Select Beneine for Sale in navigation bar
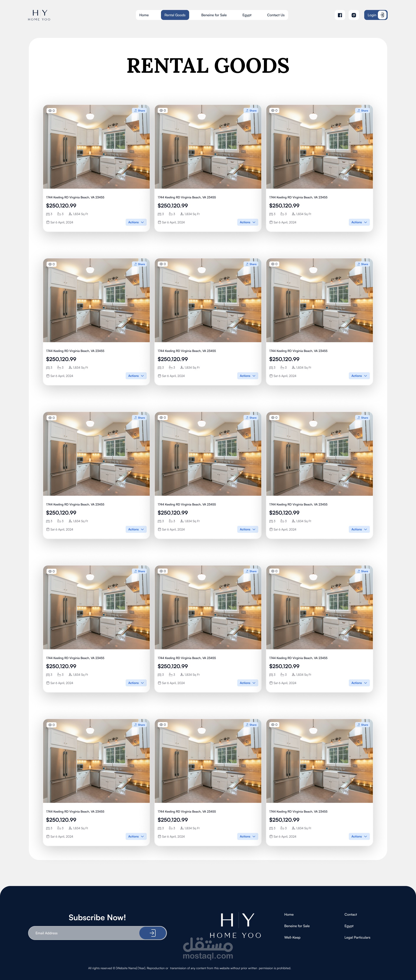This screenshot has width=416, height=980. click(x=214, y=15)
